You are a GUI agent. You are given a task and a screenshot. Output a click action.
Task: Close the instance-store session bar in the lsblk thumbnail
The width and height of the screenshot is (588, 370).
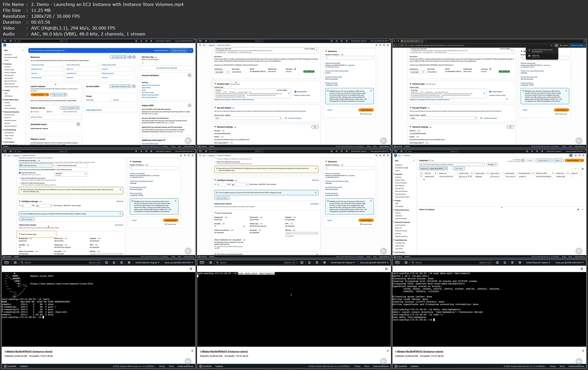click(x=192, y=351)
